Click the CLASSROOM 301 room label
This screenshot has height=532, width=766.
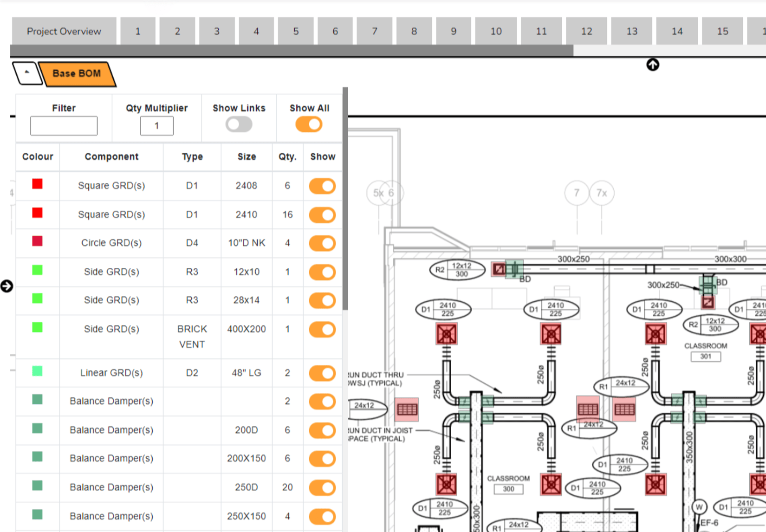click(x=706, y=351)
